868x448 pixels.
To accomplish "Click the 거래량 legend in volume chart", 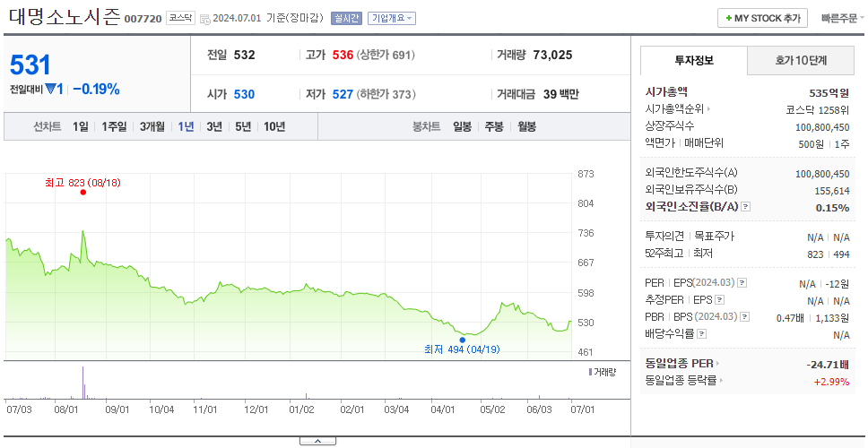I will [603, 372].
